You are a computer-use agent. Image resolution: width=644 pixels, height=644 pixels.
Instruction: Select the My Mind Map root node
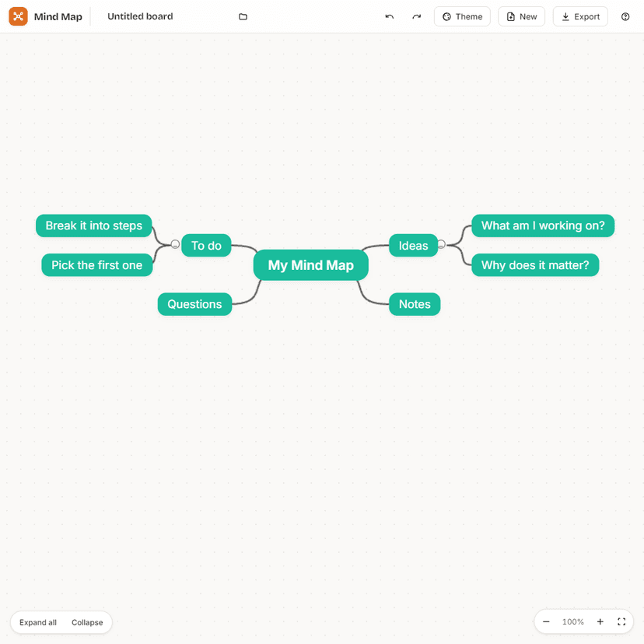(x=310, y=264)
